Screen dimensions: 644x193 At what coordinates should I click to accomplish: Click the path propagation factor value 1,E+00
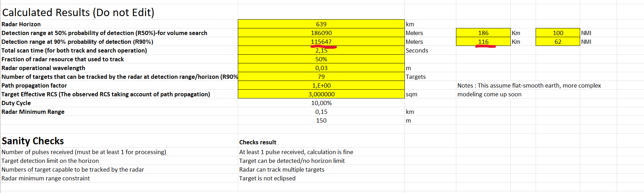[321, 85]
